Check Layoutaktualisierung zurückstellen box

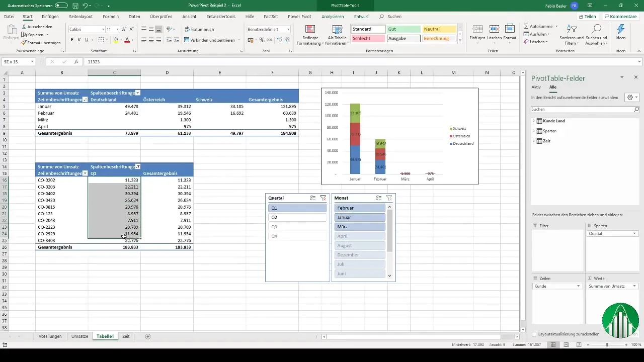[534, 334]
